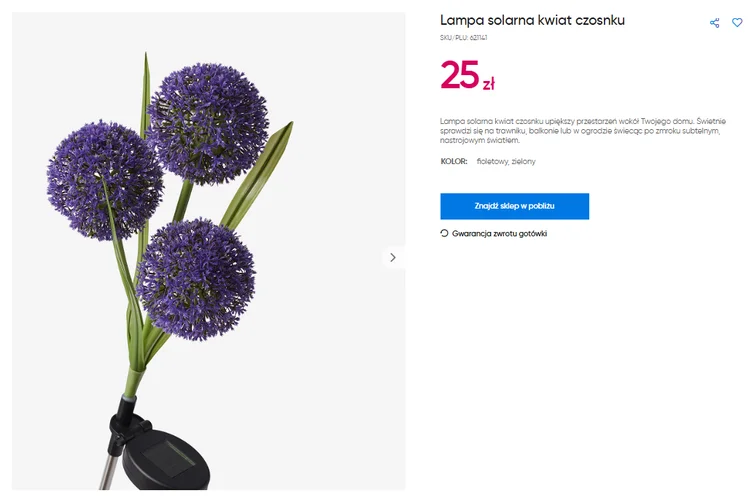This screenshot has height=496, width=749.
Task: Click the circular arrow money-back guarantee icon
Action: (444, 233)
